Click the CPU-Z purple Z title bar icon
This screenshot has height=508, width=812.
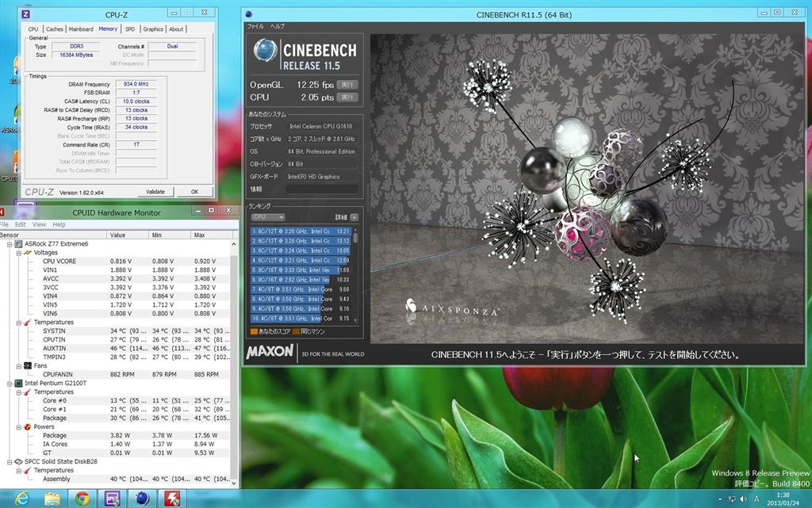pyautogui.click(x=26, y=14)
